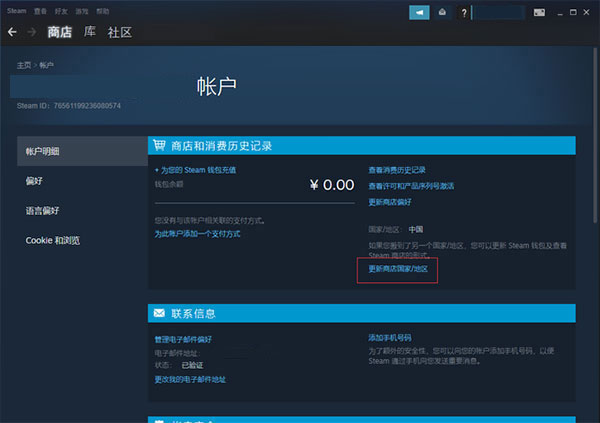Image resolution: width=600 pixels, height=423 pixels.
Task: Click 更新商店偏好 link
Action: pos(390,202)
